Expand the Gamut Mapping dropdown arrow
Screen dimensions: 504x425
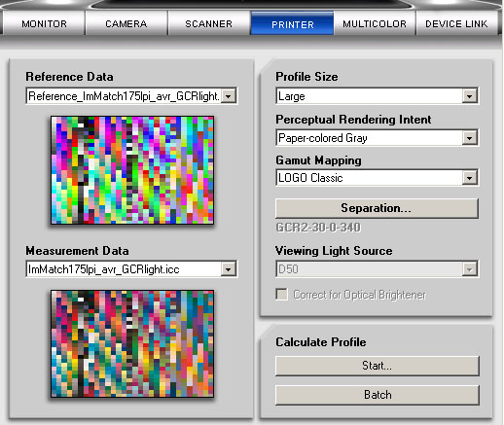[469, 178]
